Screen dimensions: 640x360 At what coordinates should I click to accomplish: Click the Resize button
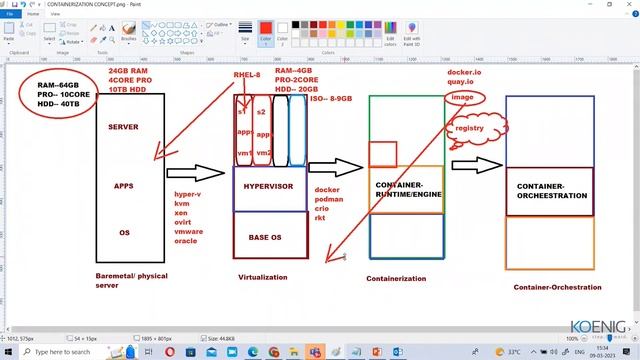pos(69,33)
